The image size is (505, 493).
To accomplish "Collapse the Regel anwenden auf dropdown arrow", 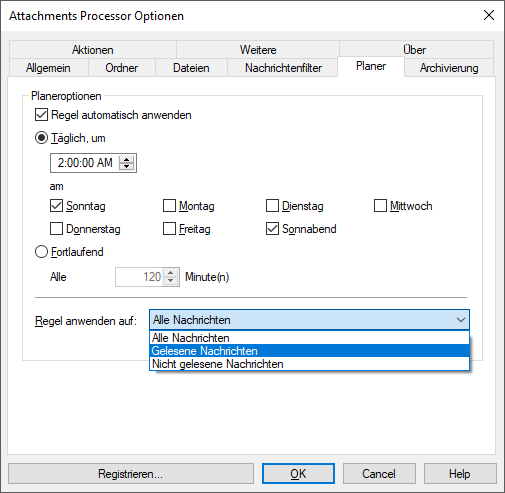I will (461, 320).
